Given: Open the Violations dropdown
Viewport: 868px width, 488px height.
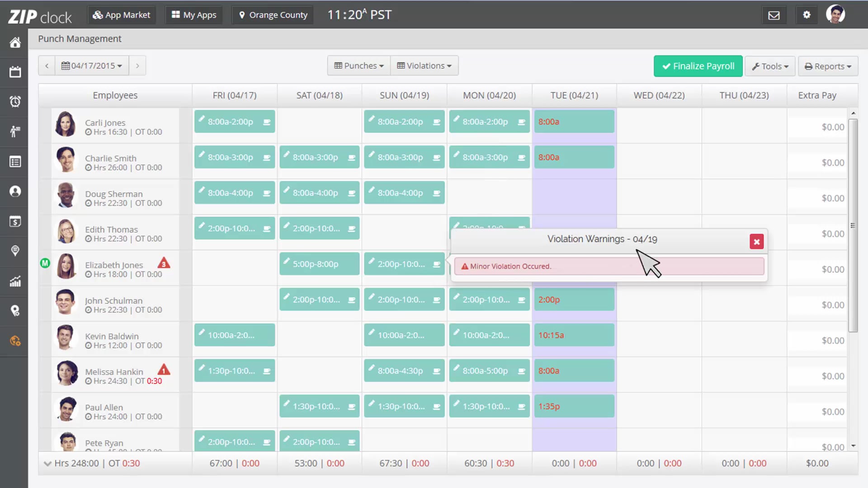Looking at the screenshot, I should (425, 66).
